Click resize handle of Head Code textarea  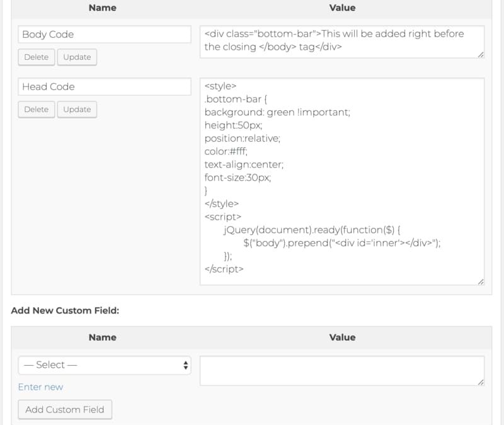[481, 281]
